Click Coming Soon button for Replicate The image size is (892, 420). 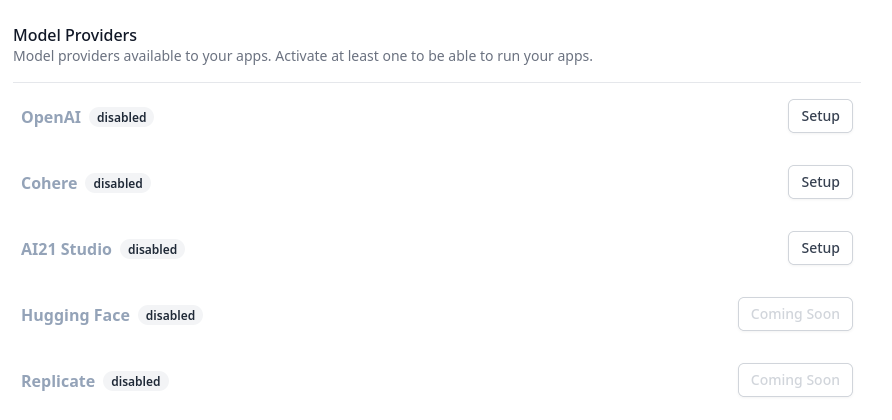795,380
